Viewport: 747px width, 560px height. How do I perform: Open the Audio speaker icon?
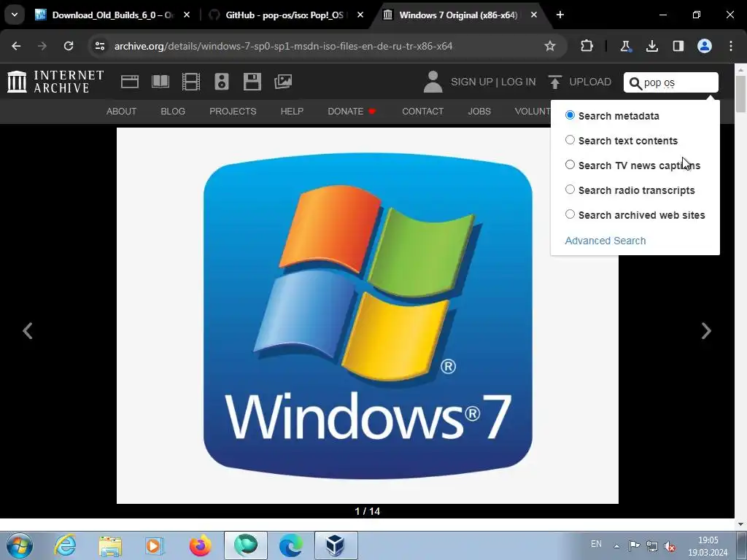[x=222, y=82]
